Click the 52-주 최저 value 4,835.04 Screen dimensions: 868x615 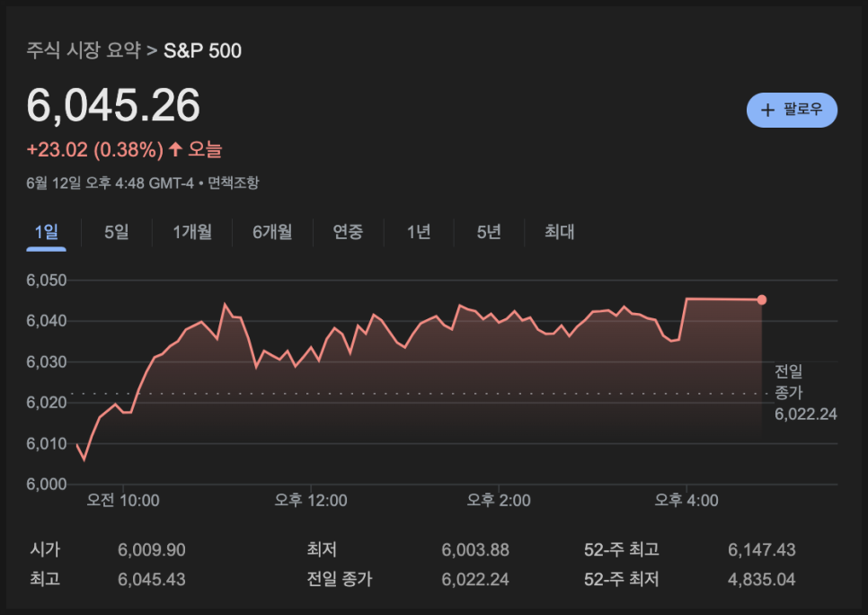click(762, 580)
